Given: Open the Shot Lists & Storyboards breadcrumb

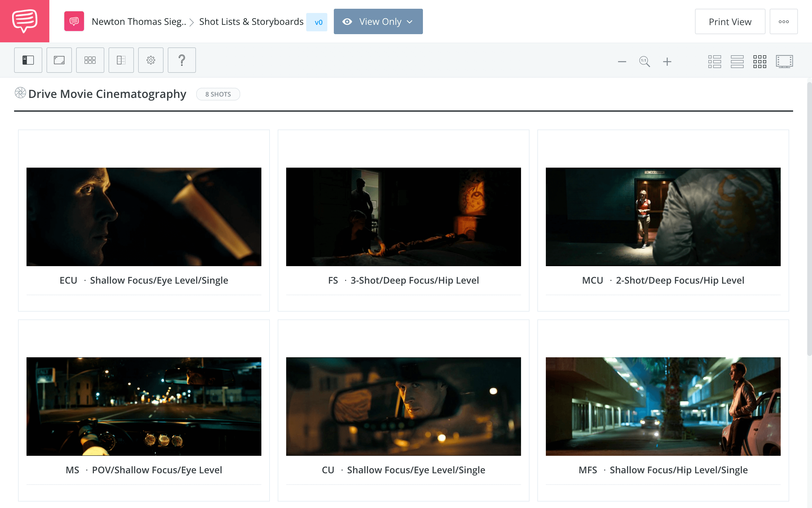Looking at the screenshot, I should (x=251, y=21).
